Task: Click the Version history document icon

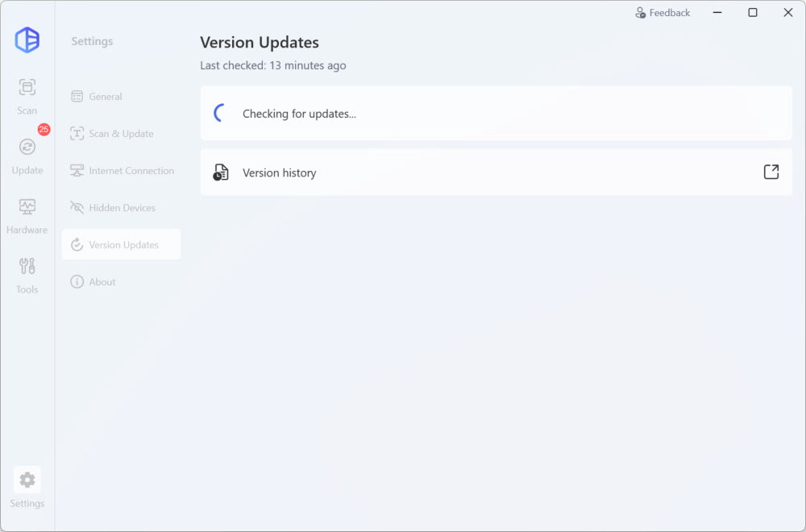Action: (x=221, y=172)
